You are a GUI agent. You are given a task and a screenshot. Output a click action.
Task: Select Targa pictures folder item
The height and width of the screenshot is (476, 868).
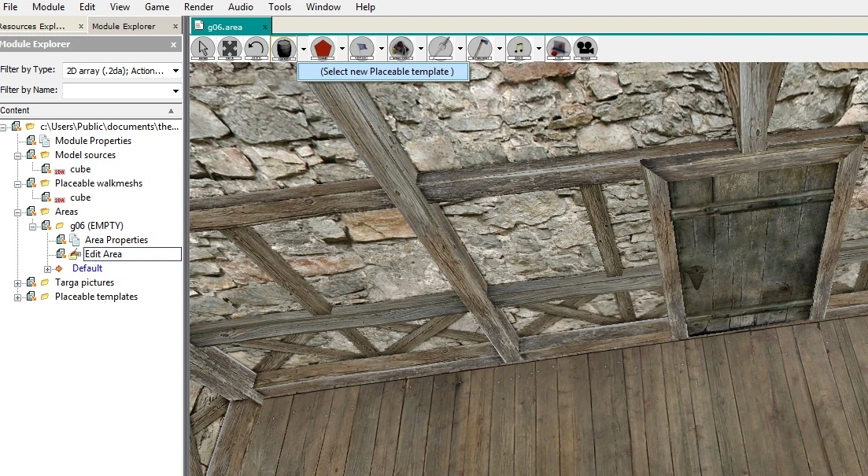pos(84,282)
